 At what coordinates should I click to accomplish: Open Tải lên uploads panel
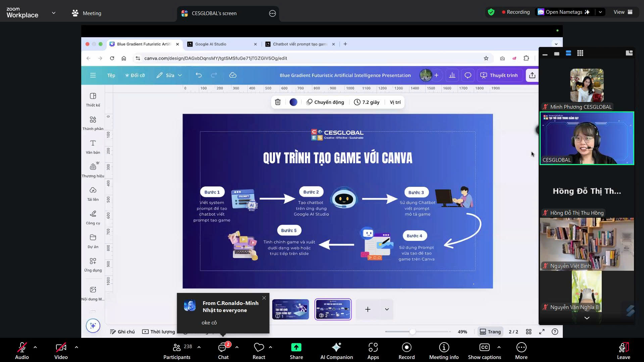click(x=93, y=194)
